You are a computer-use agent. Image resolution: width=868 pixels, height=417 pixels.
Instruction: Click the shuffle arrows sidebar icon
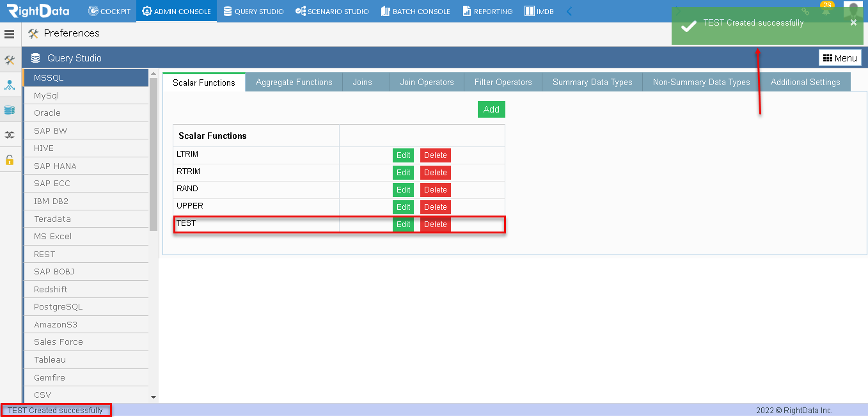click(x=10, y=135)
